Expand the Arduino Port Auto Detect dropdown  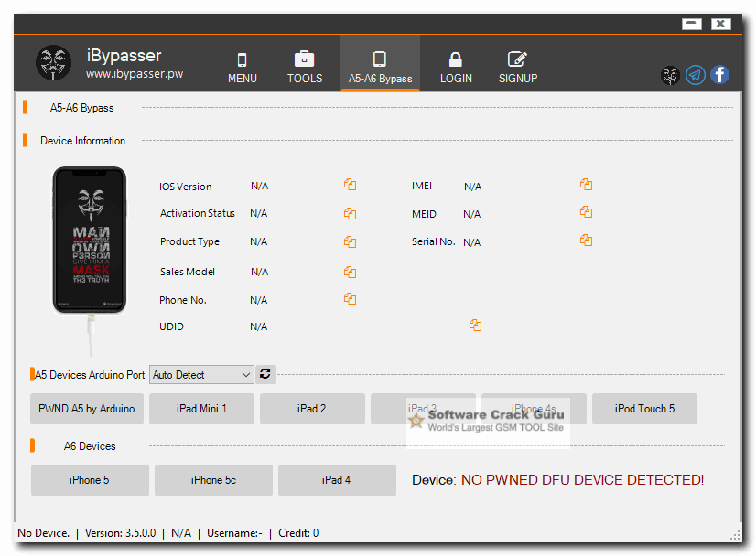pyautogui.click(x=201, y=374)
